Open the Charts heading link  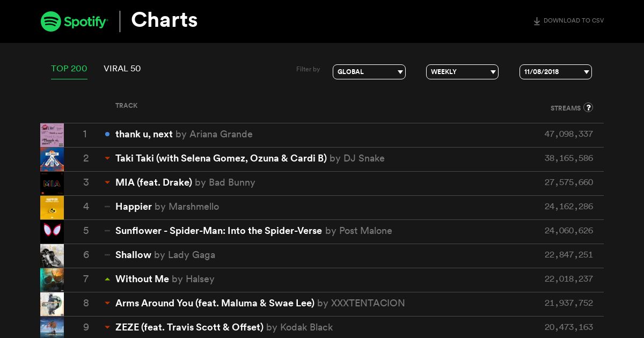tap(164, 20)
